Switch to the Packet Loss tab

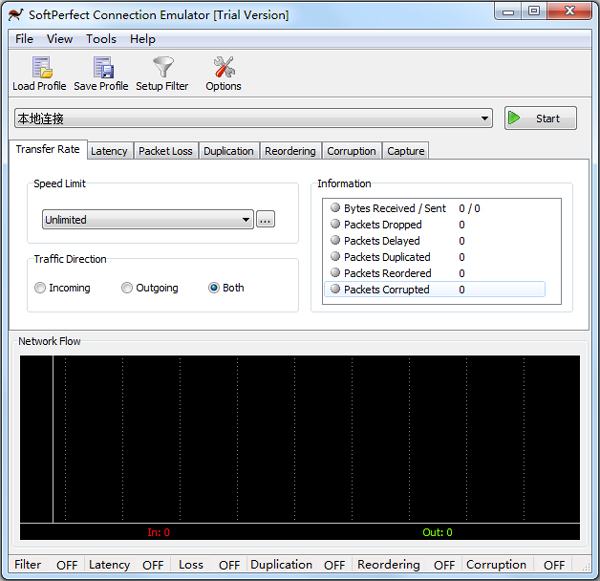tap(166, 151)
